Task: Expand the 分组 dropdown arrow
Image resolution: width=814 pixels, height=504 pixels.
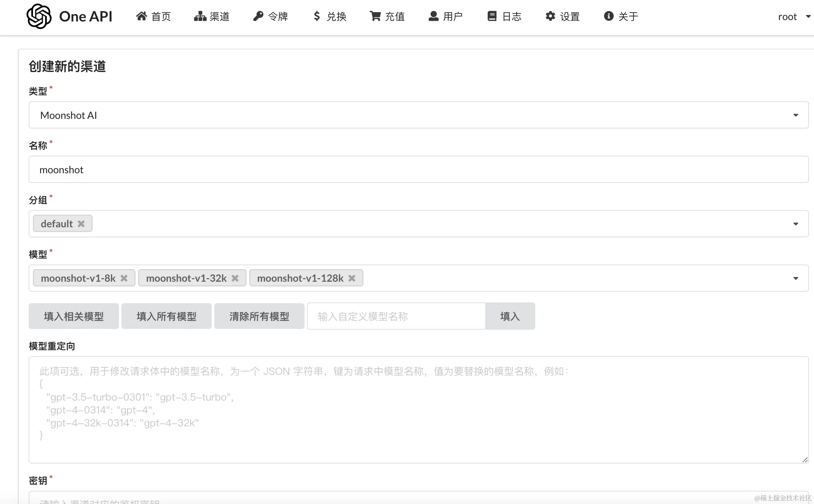Action: tap(796, 224)
